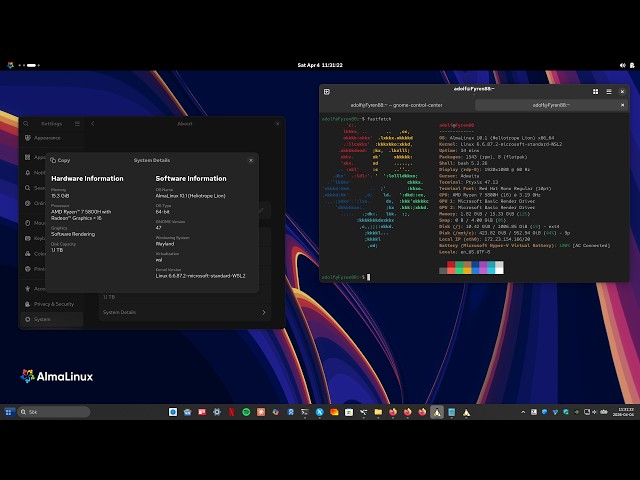The height and width of the screenshot is (480, 640).
Task: Open Windows Settings gear in taskbar
Action: pos(217,412)
